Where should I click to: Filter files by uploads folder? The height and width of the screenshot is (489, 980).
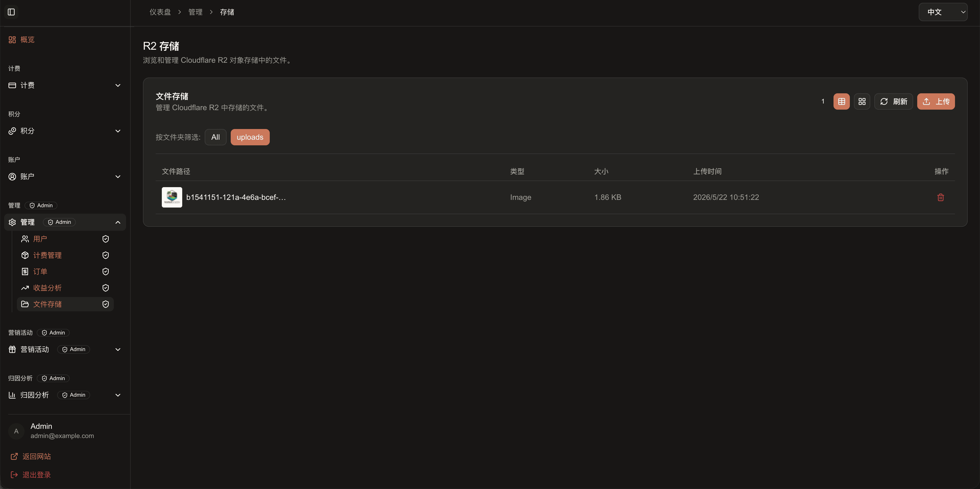tap(250, 137)
